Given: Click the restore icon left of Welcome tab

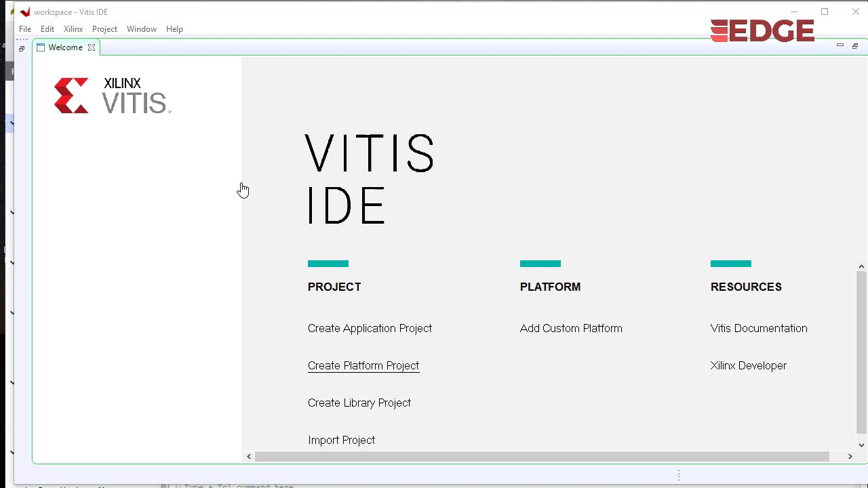Looking at the screenshot, I should point(22,48).
